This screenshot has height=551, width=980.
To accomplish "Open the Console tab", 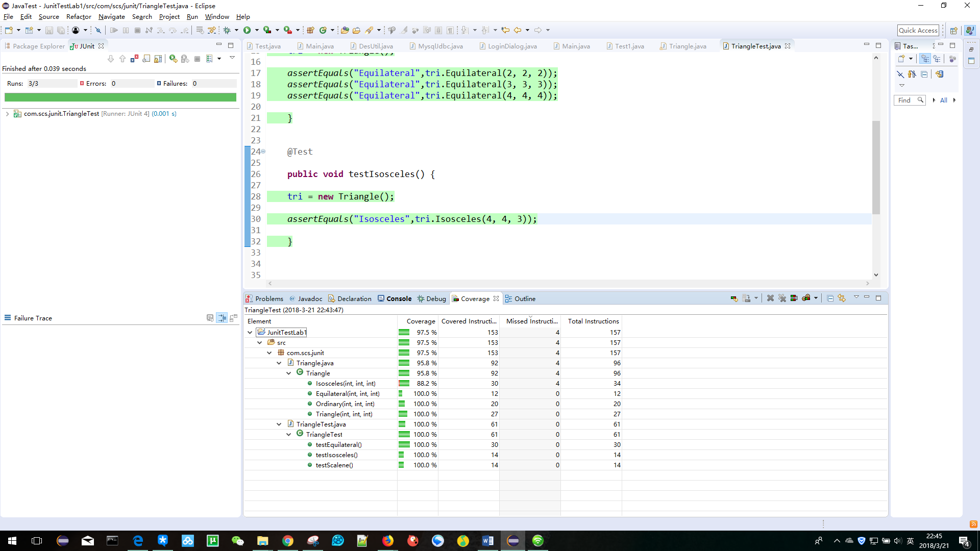I will point(399,298).
